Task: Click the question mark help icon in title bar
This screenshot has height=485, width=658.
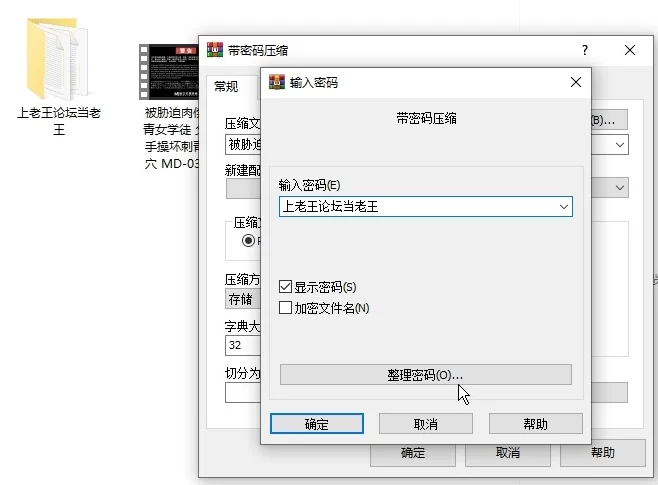Action: [584, 50]
